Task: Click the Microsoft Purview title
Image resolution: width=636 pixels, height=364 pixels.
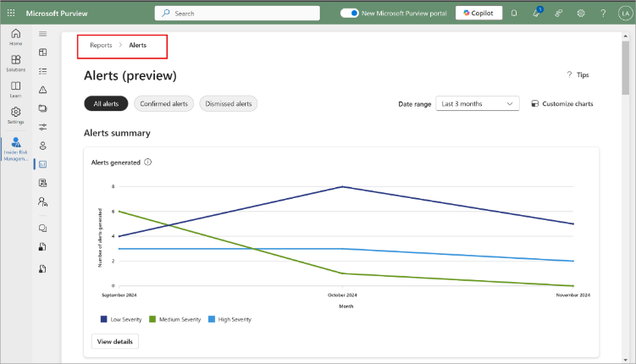Action: click(x=57, y=14)
